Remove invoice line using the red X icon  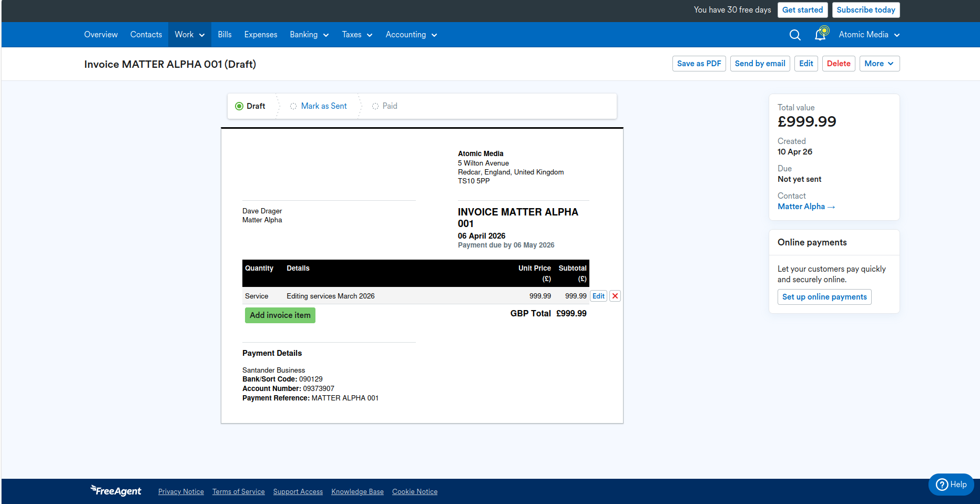(x=615, y=296)
